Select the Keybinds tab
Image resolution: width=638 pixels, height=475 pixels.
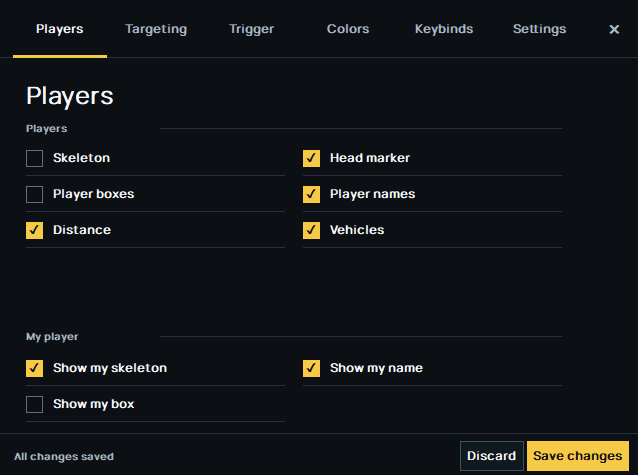pyautogui.click(x=444, y=29)
